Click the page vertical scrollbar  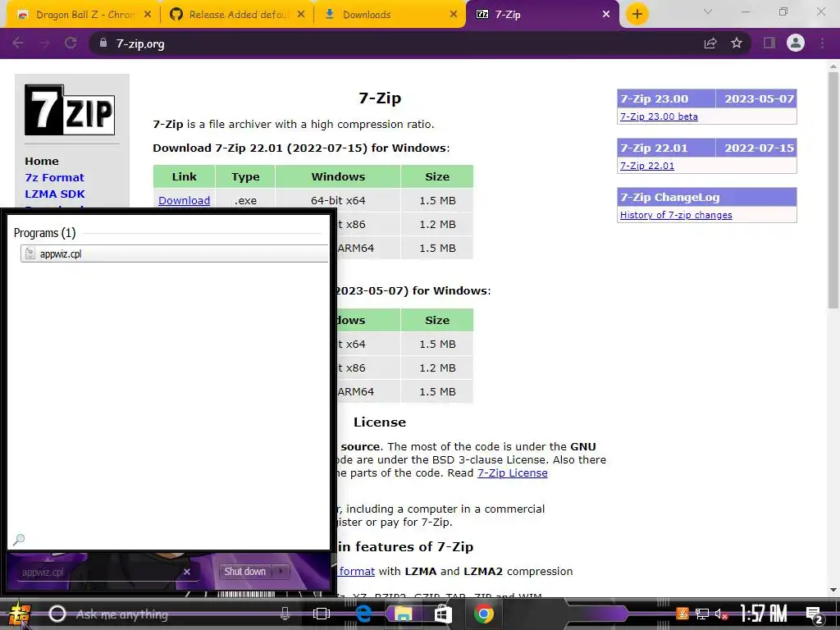(x=833, y=190)
